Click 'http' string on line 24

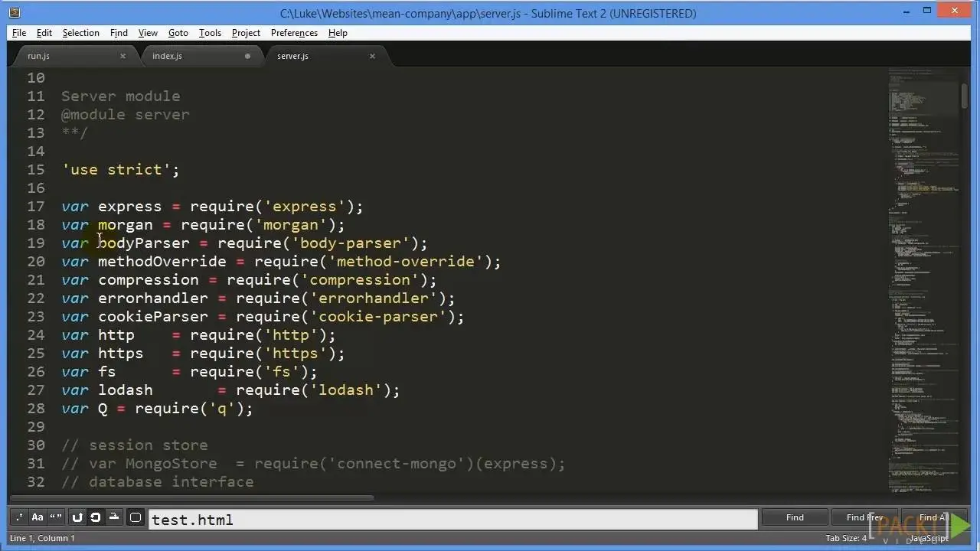(291, 334)
